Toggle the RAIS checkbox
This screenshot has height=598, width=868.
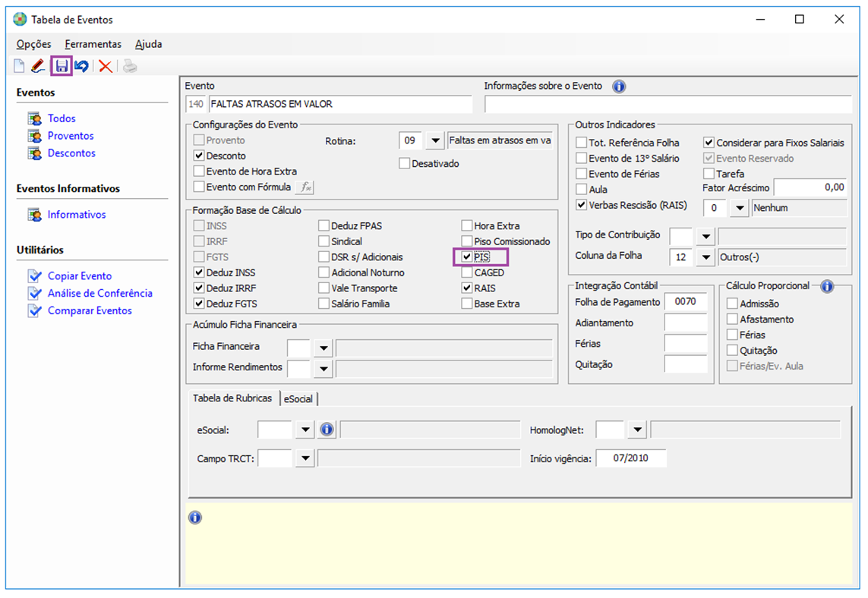point(467,288)
